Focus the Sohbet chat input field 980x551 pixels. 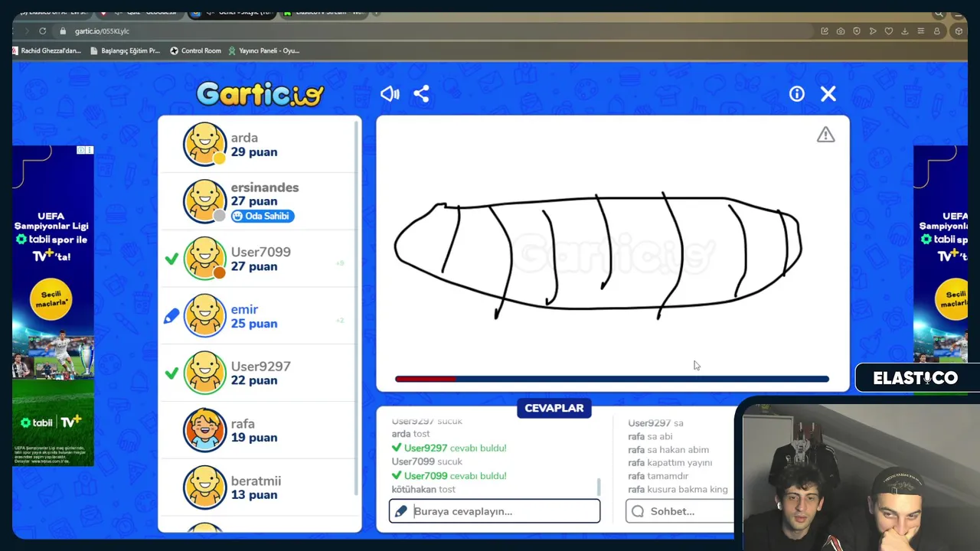point(680,511)
